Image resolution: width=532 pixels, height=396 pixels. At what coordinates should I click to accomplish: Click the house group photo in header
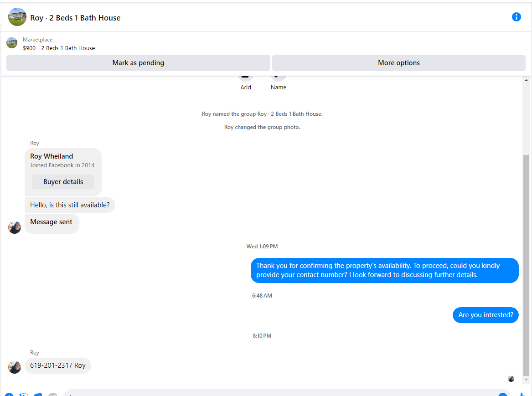coord(17,17)
